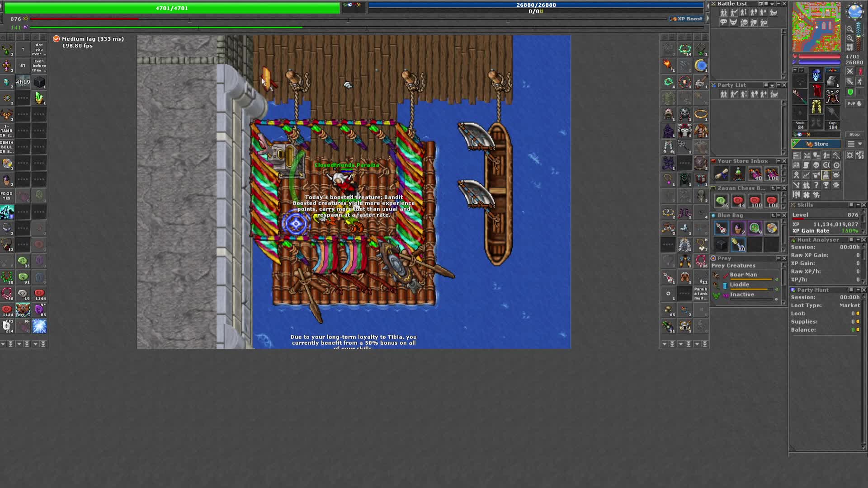Toggle the running man chase mode
This screenshot has height=488, width=868.
860,82
